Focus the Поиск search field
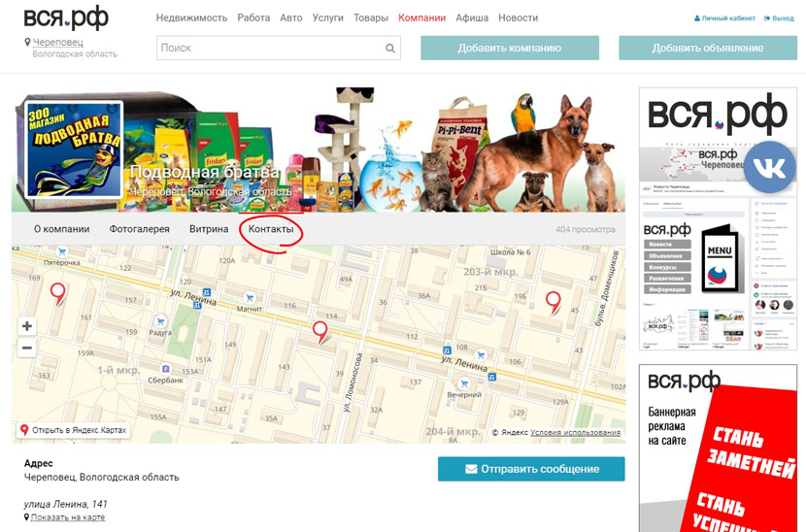Screen dimensions: 806x532 (x=279, y=48)
